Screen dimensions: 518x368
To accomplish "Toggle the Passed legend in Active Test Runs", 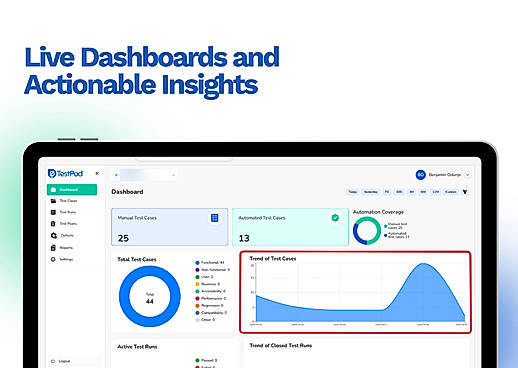I will coord(206,360).
